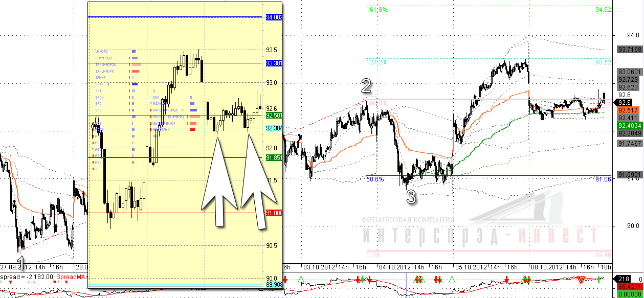Click the 91.7467 price label on the right axis

[630, 143]
